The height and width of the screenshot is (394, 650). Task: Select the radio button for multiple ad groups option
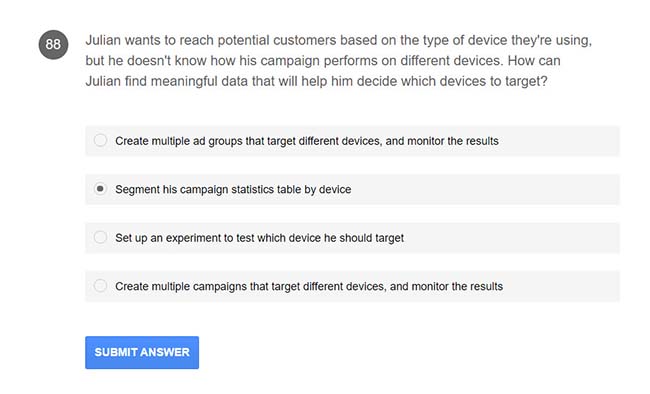coord(100,140)
